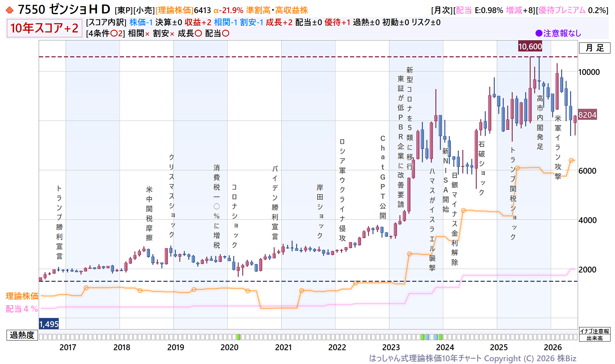Click the ハマスがイスラエル襲撃 event label
Viewport: 615px width, 364px height.
click(x=432, y=219)
